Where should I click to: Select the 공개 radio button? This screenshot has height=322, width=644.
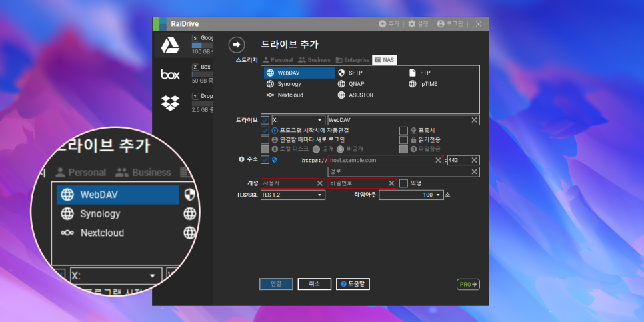pyautogui.click(x=317, y=149)
